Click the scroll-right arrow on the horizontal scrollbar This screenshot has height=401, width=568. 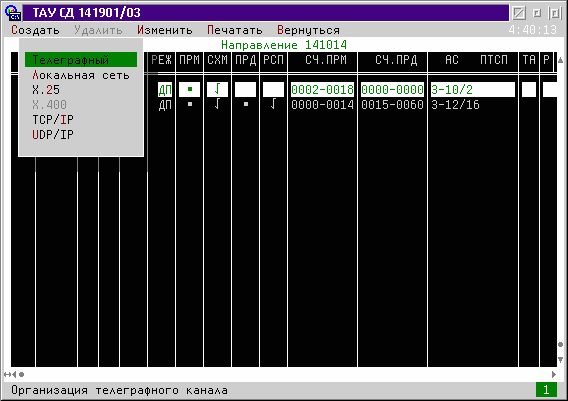[x=554, y=374]
